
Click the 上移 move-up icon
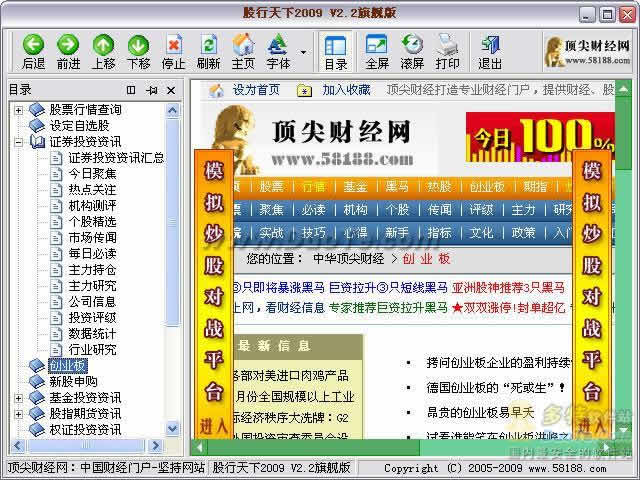coord(103,44)
